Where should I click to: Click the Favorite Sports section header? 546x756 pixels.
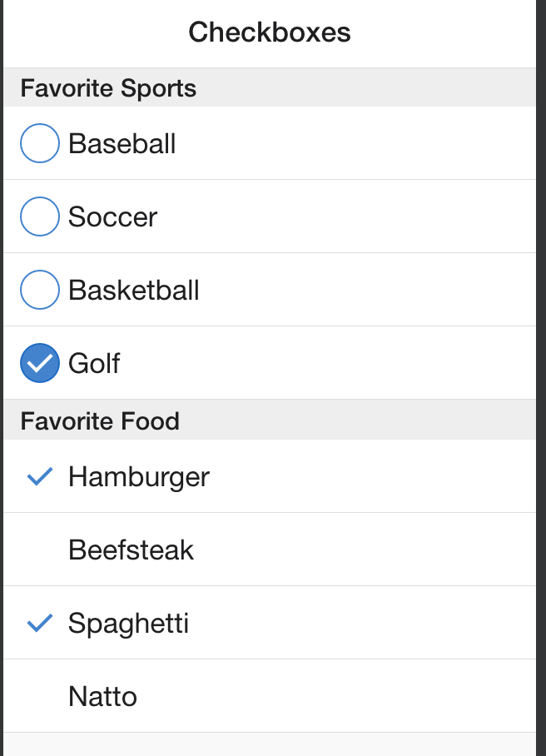270,87
